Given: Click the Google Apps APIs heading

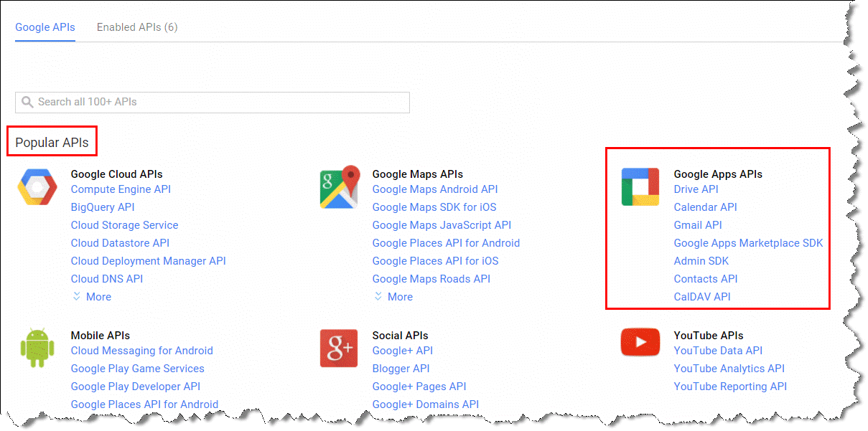Looking at the screenshot, I should tap(718, 174).
